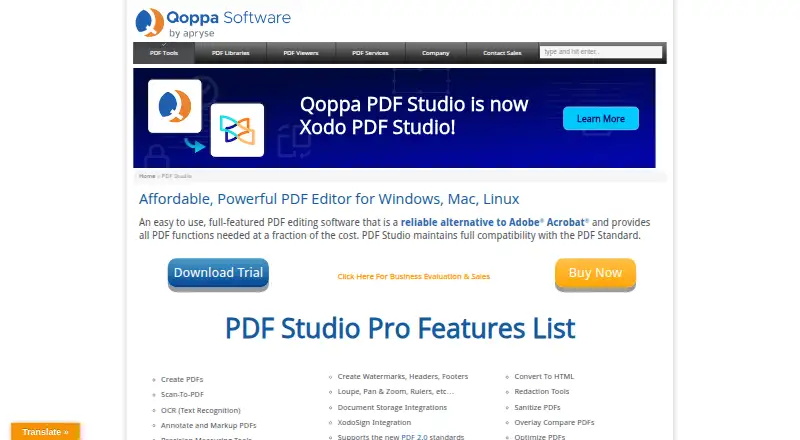Focus the site search input field
Image resolution: width=800 pixels, height=440 pixels.
pyautogui.click(x=601, y=52)
